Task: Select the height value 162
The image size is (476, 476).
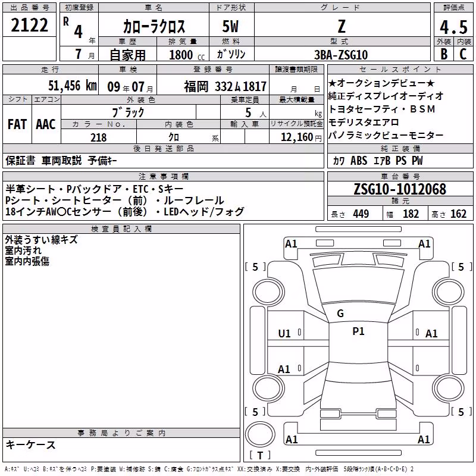Action: (458, 214)
